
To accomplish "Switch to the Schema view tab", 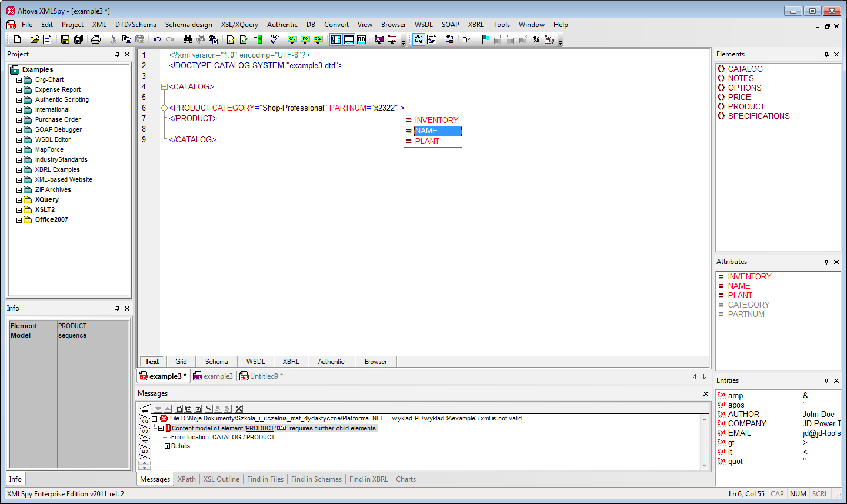I will click(216, 362).
